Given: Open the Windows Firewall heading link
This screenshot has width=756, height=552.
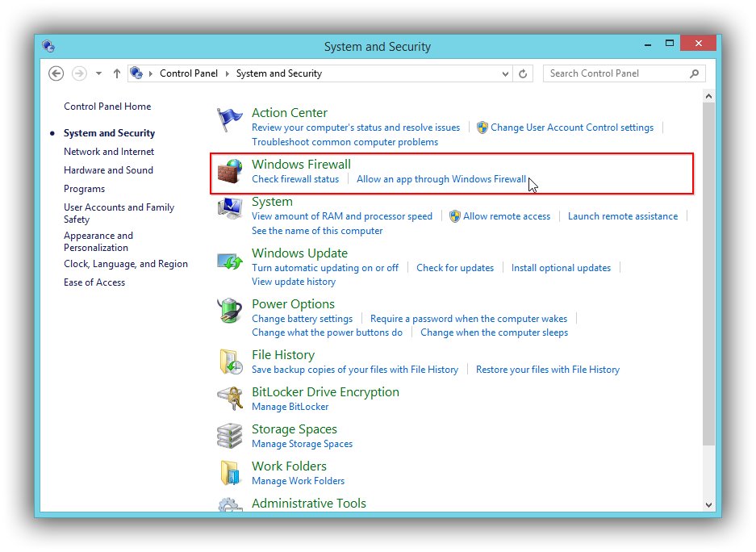Looking at the screenshot, I should pyautogui.click(x=301, y=165).
